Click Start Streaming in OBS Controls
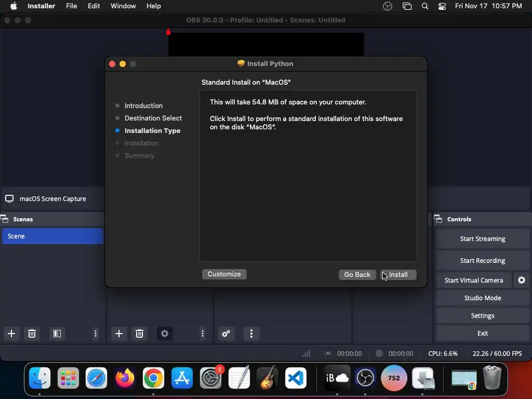The image size is (532, 399). tap(483, 239)
